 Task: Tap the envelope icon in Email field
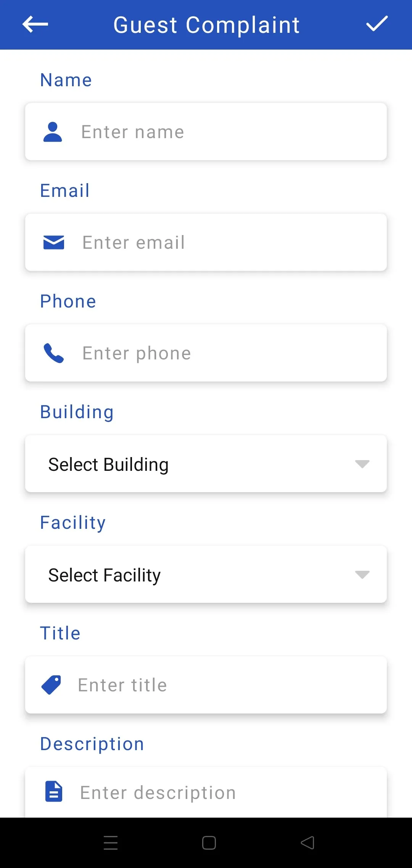click(x=54, y=242)
